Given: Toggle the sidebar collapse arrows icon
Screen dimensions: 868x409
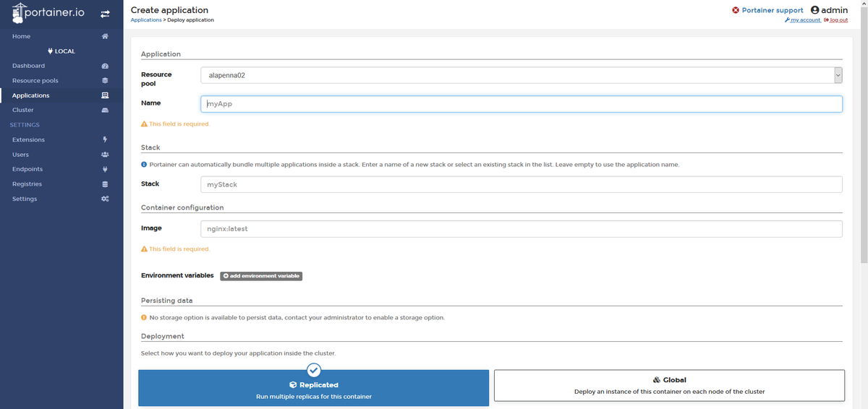Looking at the screenshot, I should point(104,14).
